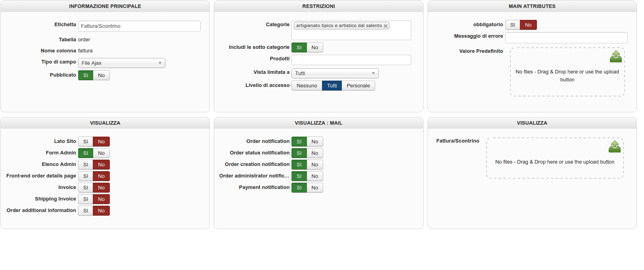The height and width of the screenshot is (270, 644).
Task: Set Payment notification to Si
Action: 299,188
